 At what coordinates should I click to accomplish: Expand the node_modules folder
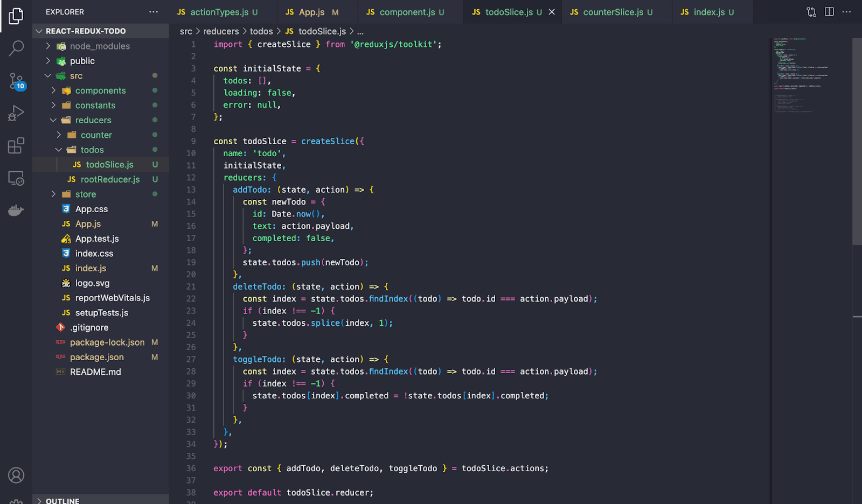coord(101,46)
